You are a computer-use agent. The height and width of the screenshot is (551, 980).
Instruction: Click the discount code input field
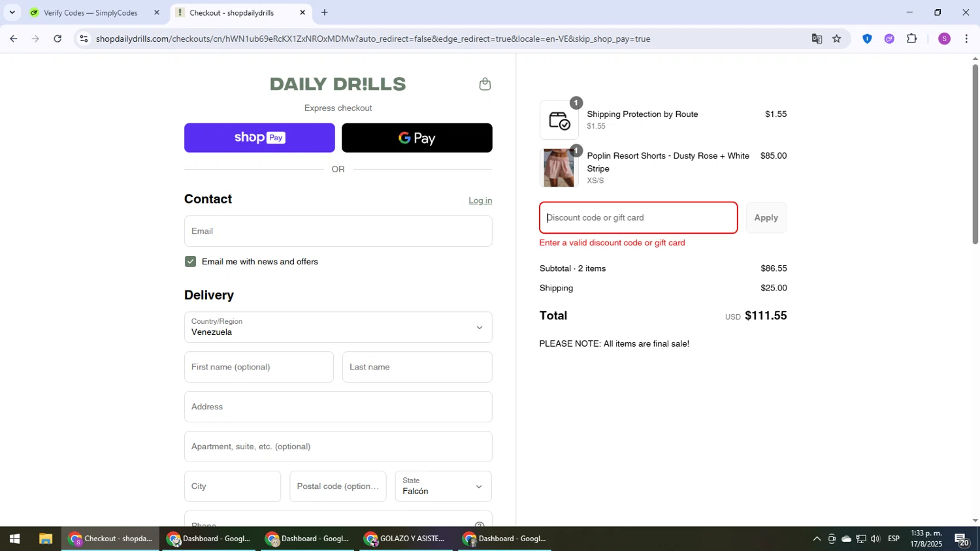638,218
